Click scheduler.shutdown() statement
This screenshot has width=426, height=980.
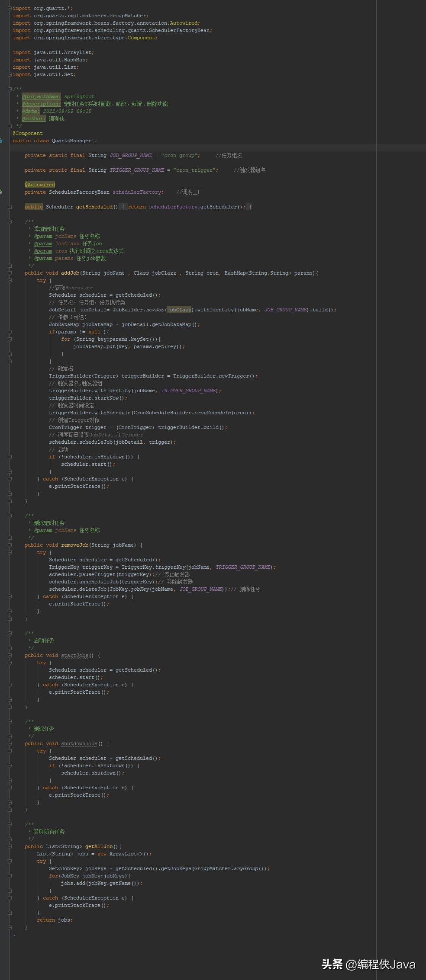(x=93, y=773)
